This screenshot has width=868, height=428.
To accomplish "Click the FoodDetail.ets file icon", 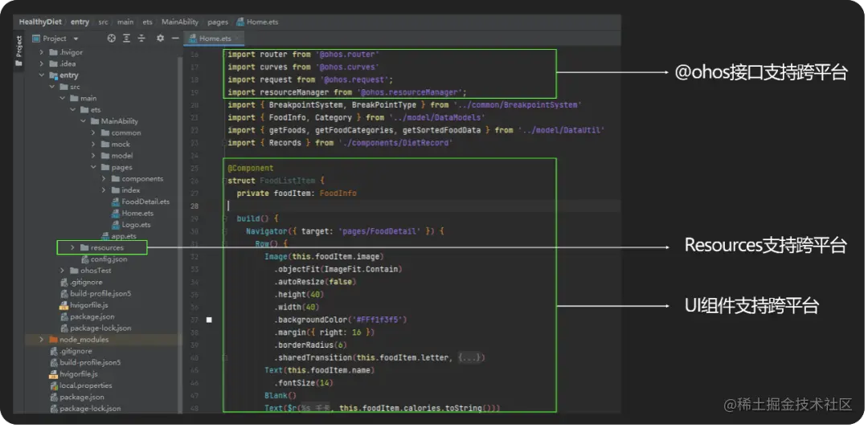I will tap(115, 202).
